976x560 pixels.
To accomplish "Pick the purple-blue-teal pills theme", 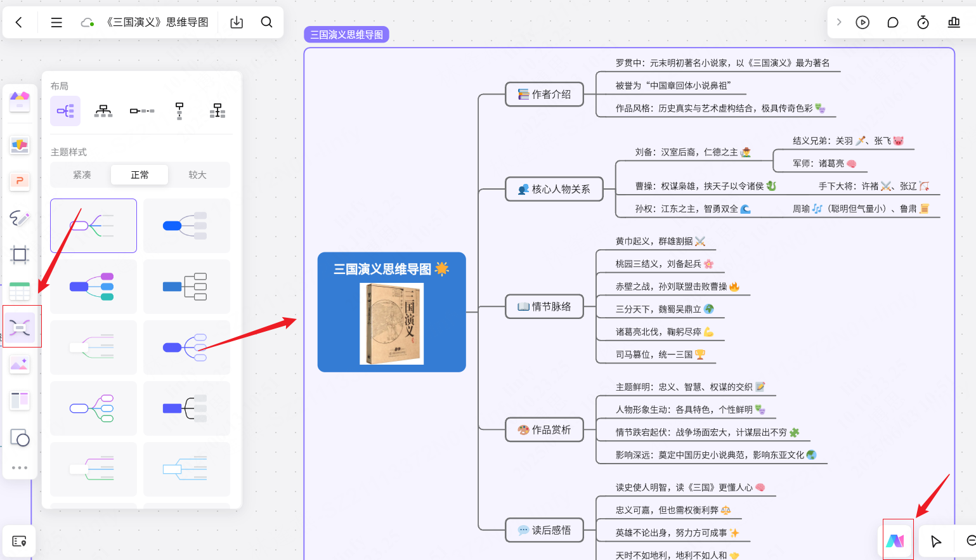I will tap(93, 287).
